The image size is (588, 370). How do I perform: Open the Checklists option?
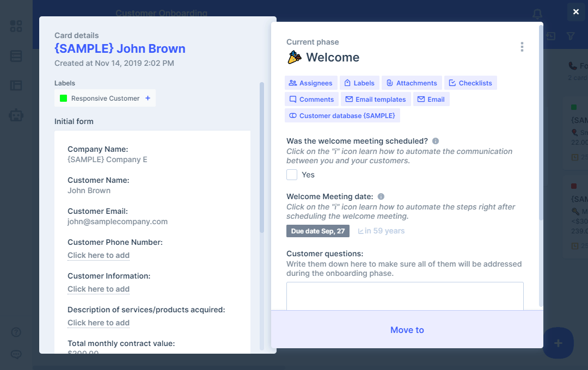point(470,83)
